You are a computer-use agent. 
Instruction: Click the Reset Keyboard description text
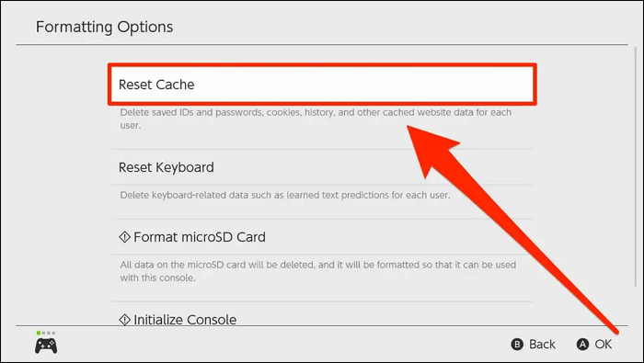[285, 195]
